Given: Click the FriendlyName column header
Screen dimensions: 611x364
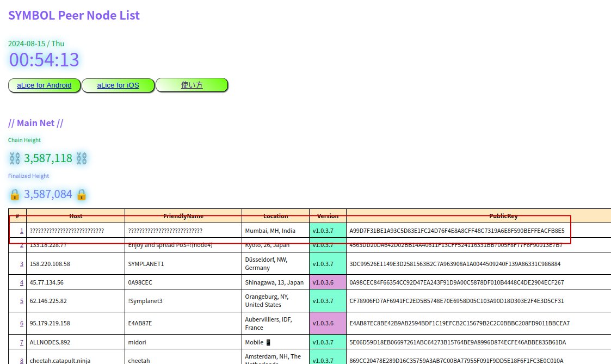Looking at the screenshot, I should 183,216.
